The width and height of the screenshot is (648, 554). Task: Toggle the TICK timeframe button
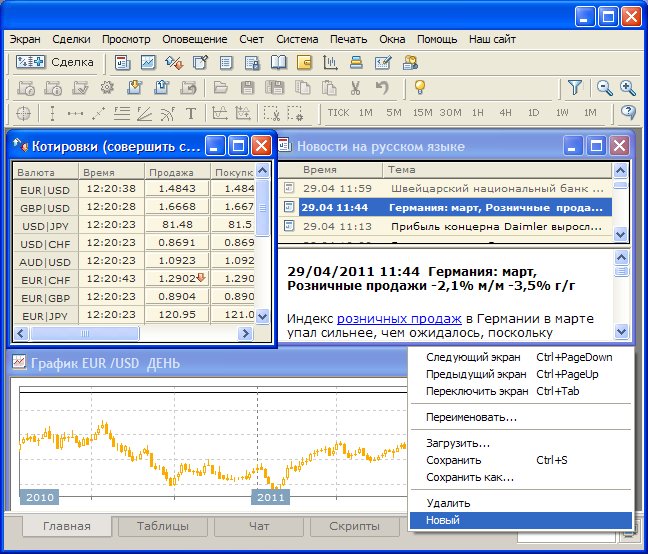click(x=338, y=113)
